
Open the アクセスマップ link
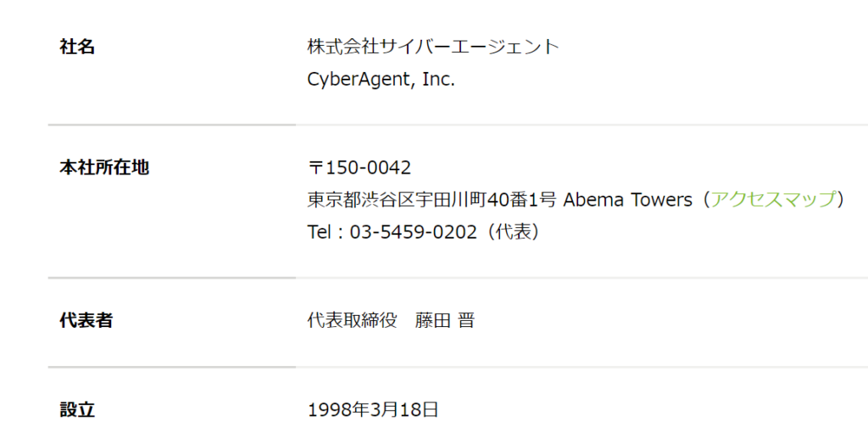click(x=773, y=199)
